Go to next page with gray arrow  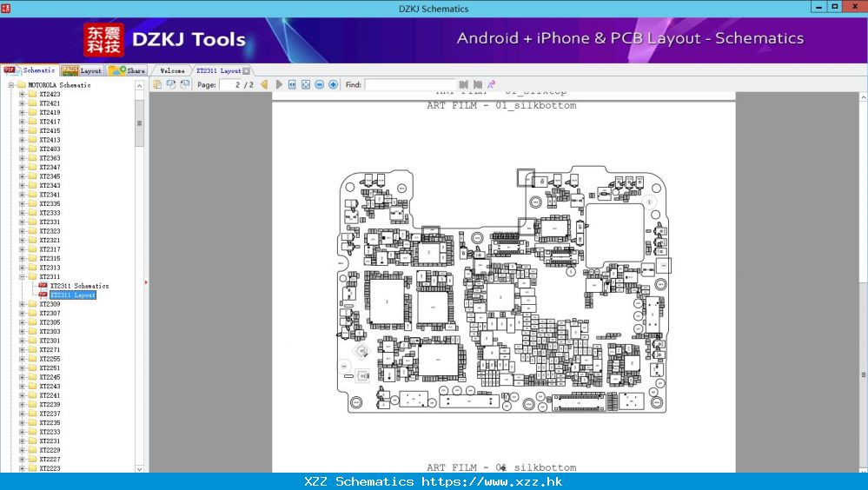point(278,85)
